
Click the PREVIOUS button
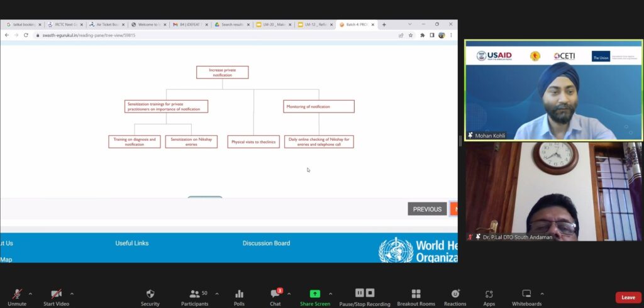(x=427, y=209)
